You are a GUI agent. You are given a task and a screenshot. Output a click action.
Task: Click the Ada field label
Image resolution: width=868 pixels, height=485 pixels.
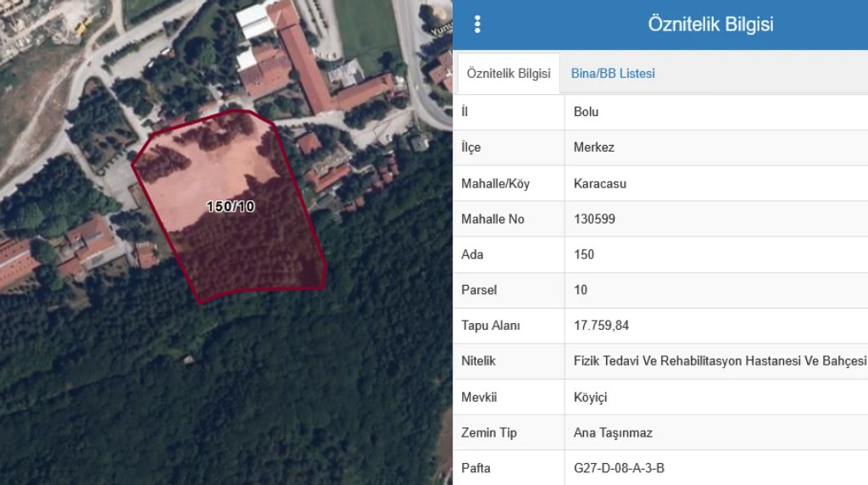click(472, 254)
